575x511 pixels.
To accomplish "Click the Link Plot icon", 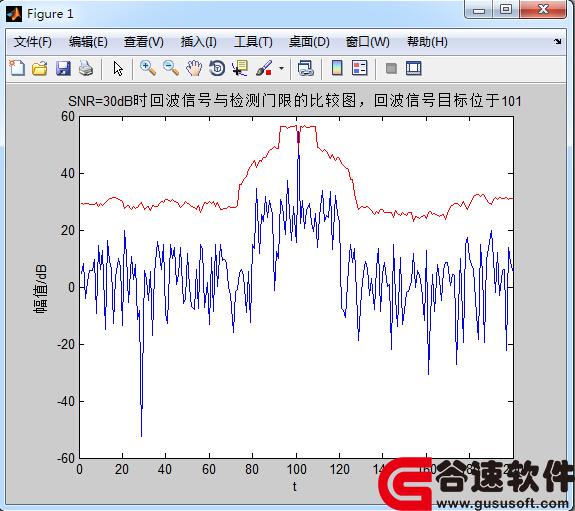I will click(306, 68).
